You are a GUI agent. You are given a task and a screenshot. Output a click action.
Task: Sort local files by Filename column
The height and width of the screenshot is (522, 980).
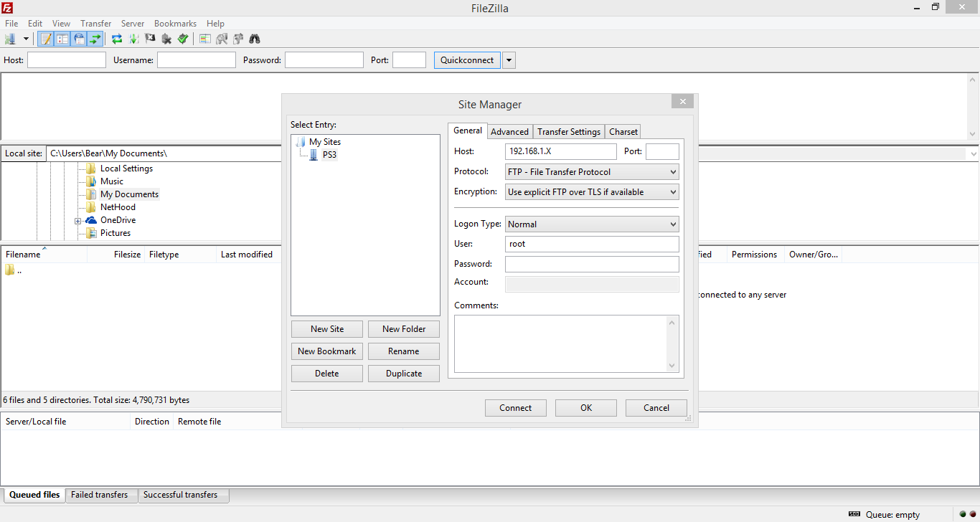(x=44, y=255)
